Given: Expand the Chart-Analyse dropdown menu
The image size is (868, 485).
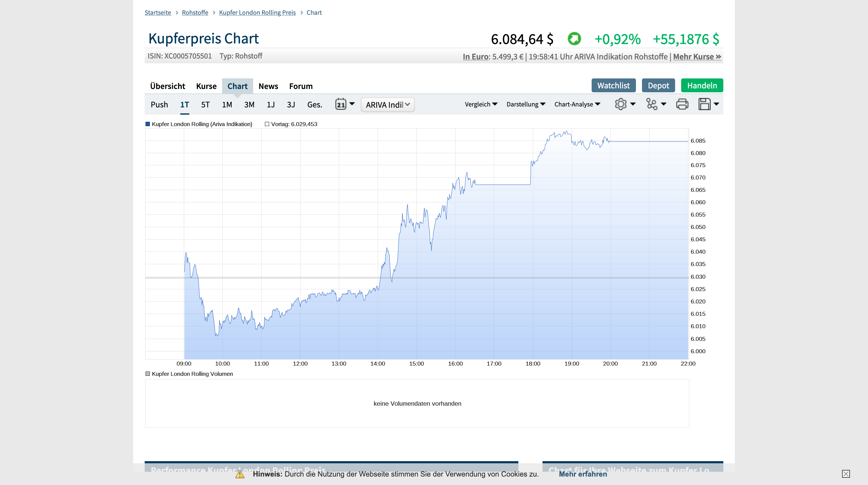Looking at the screenshot, I should coord(577,104).
